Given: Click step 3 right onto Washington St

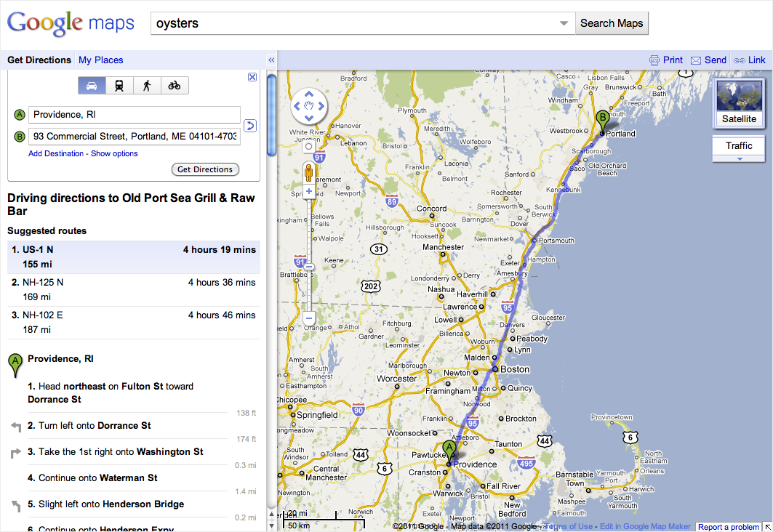Looking at the screenshot, I should pos(116,452).
